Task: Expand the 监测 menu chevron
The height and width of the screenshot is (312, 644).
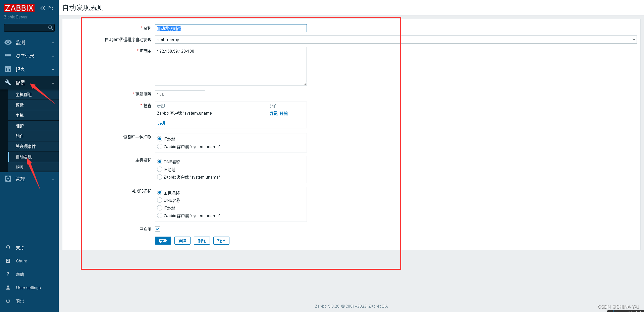Action: tap(53, 43)
